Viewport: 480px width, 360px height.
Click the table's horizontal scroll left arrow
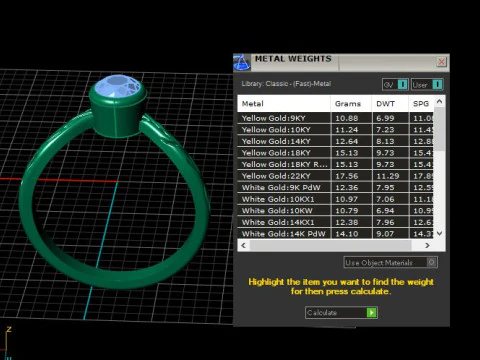point(244,246)
